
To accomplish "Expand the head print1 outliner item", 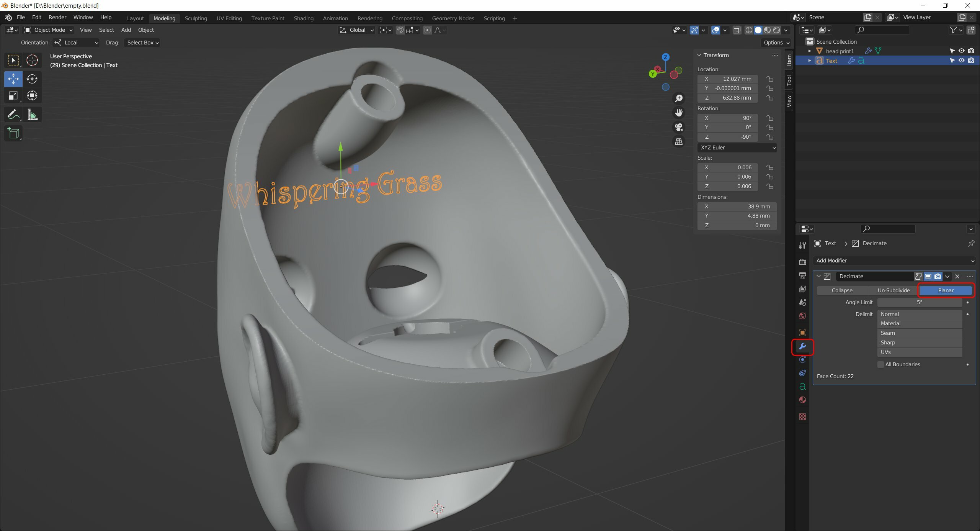I will tap(810, 51).
